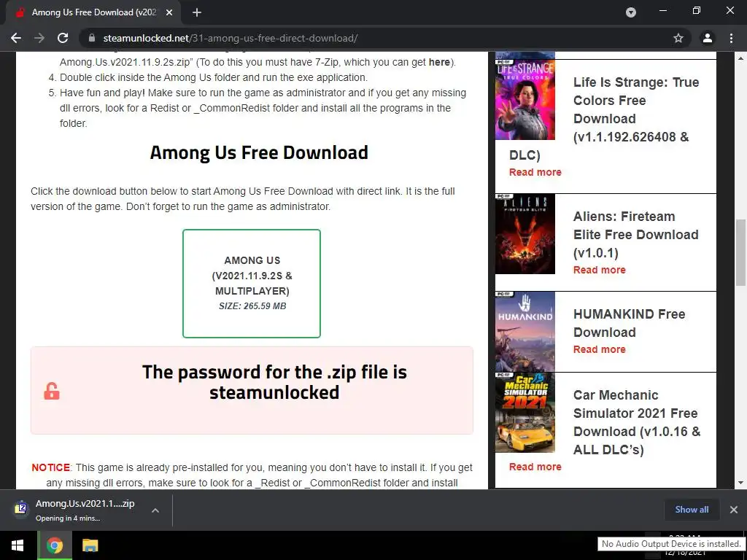747x560 pixels.
Task: Click 'No Audio Output Device is installed' tooltip
Action: (x=671, y=544)
